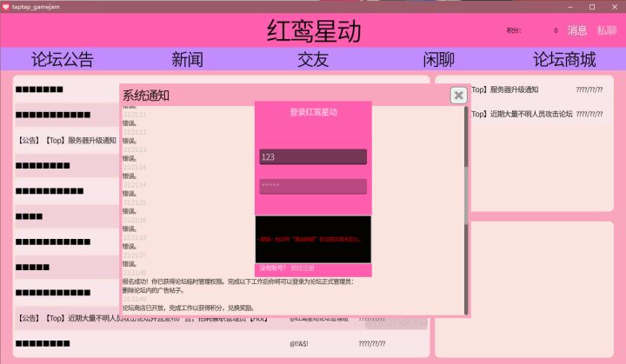Close the 系统通知 dialog with the X
The height and width of the screenshot is (364, 626).
pos(459,96)
